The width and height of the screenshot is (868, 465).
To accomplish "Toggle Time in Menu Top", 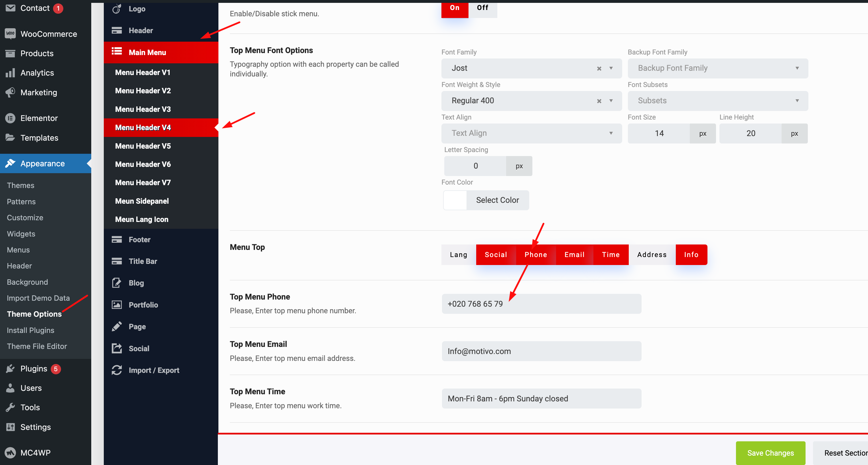I will [611, 254].
